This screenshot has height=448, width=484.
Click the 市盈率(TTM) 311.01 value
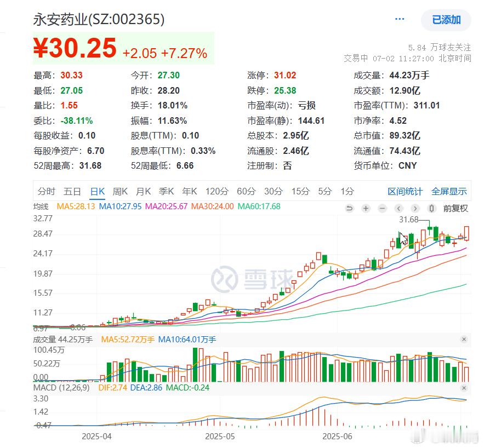426,106
